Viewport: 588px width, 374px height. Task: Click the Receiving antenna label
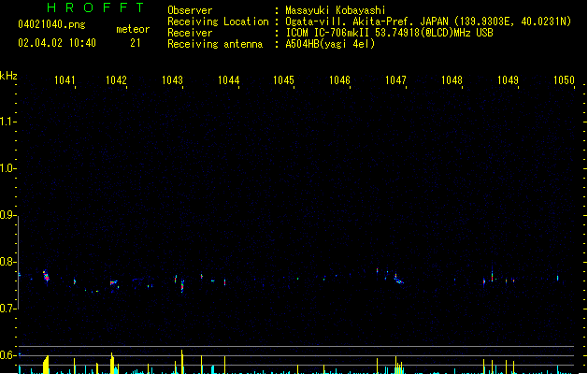[x=215, y=44]
